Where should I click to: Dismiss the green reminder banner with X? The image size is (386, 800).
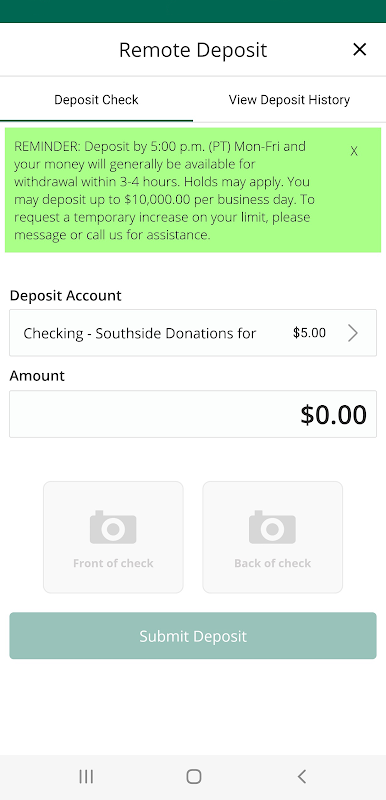coord(354,151)
